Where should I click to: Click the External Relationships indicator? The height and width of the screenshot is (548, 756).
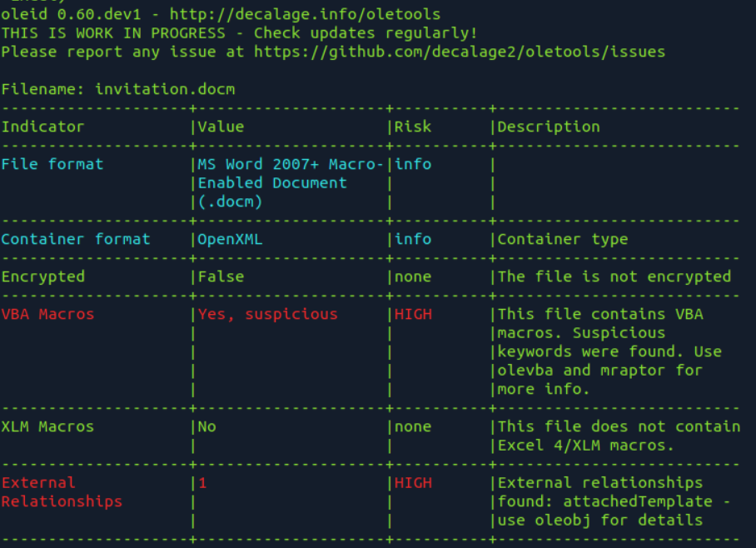tap(62, 492)
